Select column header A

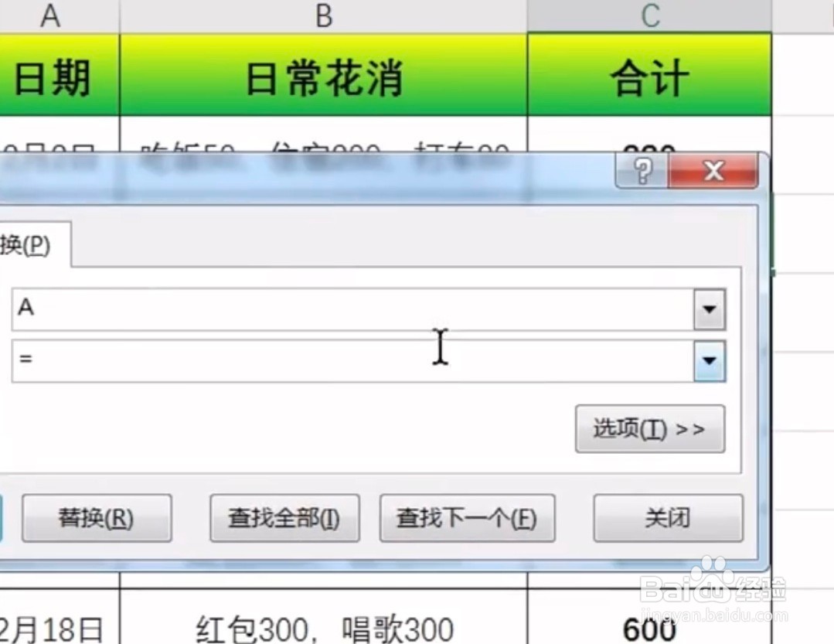50,14
